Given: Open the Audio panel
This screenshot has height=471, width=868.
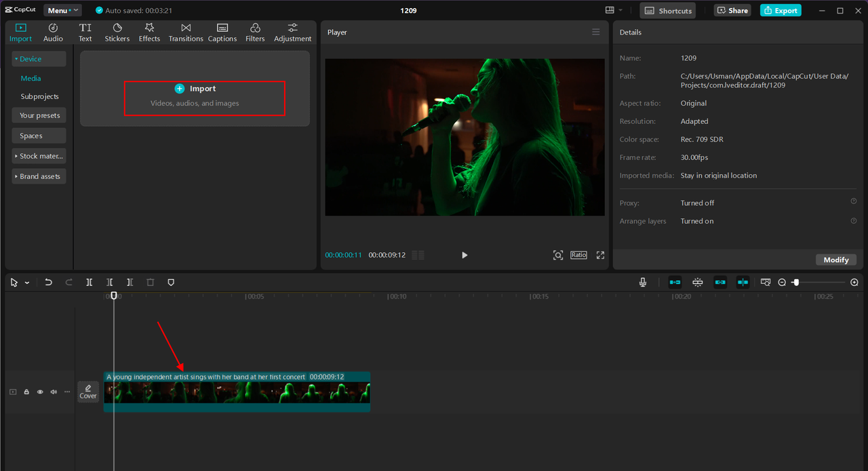Looking at the screenshot, I should 53,32.
